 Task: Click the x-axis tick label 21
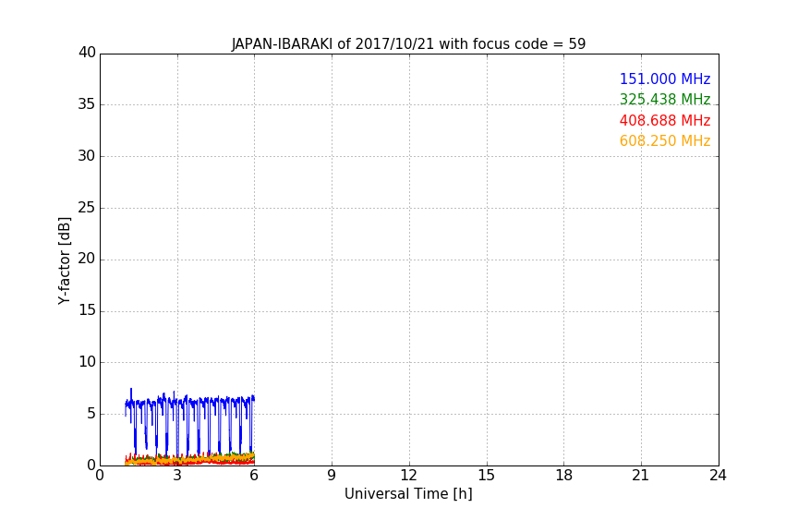(x=641, y=476)
